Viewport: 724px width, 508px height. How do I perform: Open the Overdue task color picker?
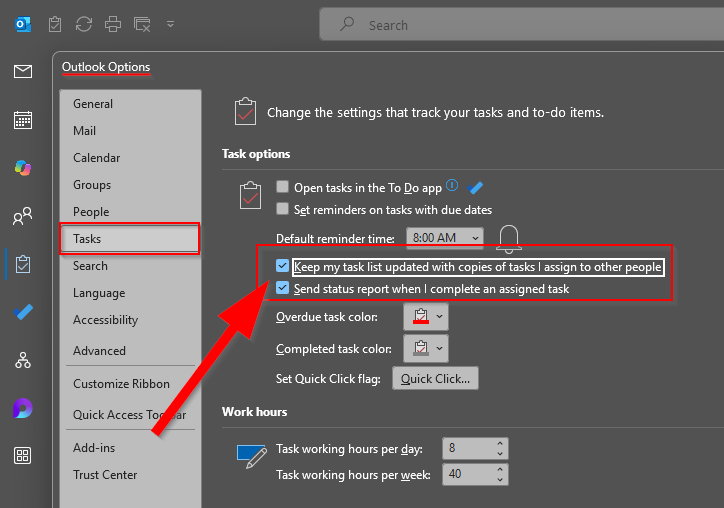click(426, 317)
